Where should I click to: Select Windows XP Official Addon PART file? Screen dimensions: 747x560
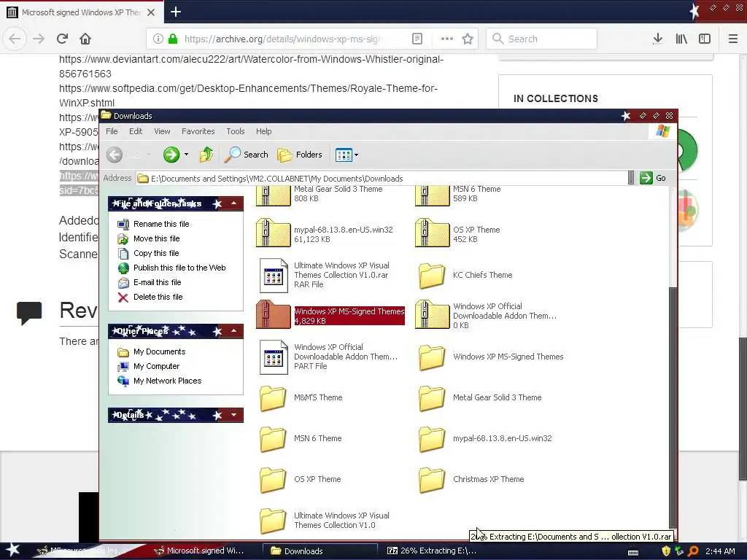point(328,357)
